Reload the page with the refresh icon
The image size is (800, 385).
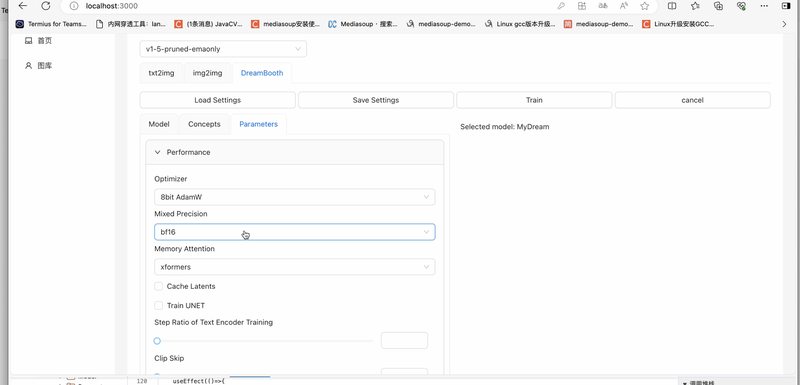pyautogui.click(x=46, y=6)
